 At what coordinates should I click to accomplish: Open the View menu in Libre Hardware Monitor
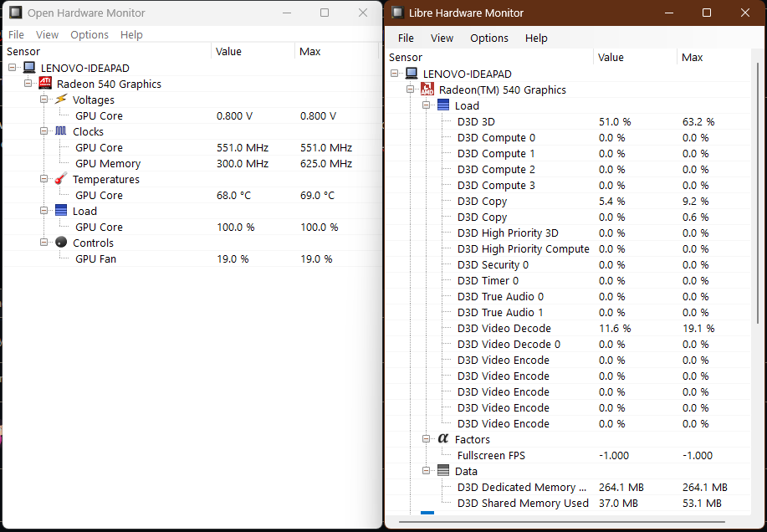pos(442,38)
